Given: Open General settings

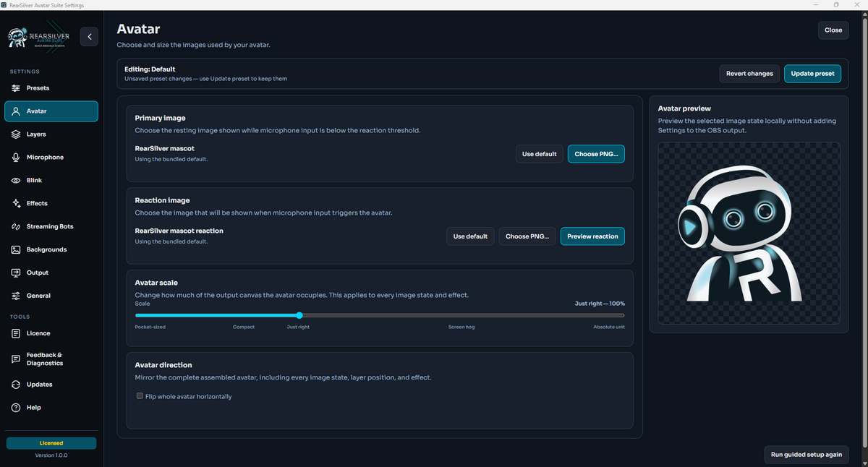Looking at the screenshot, I should tap(51, 296).
